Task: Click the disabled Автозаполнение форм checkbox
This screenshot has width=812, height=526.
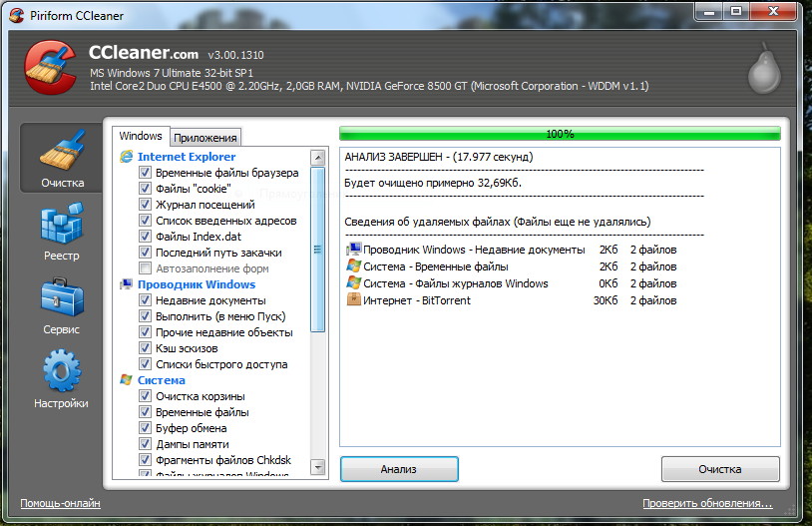Action: tap(145, 268)
